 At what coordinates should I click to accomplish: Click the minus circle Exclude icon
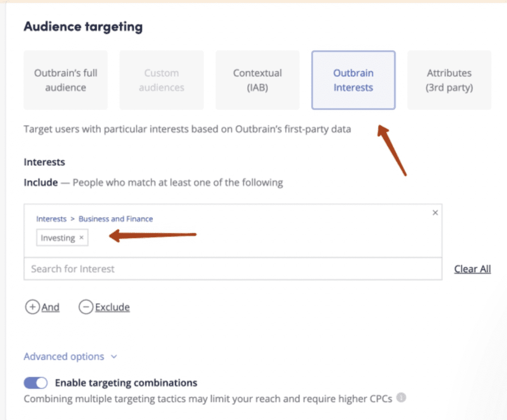pos(86,307)
